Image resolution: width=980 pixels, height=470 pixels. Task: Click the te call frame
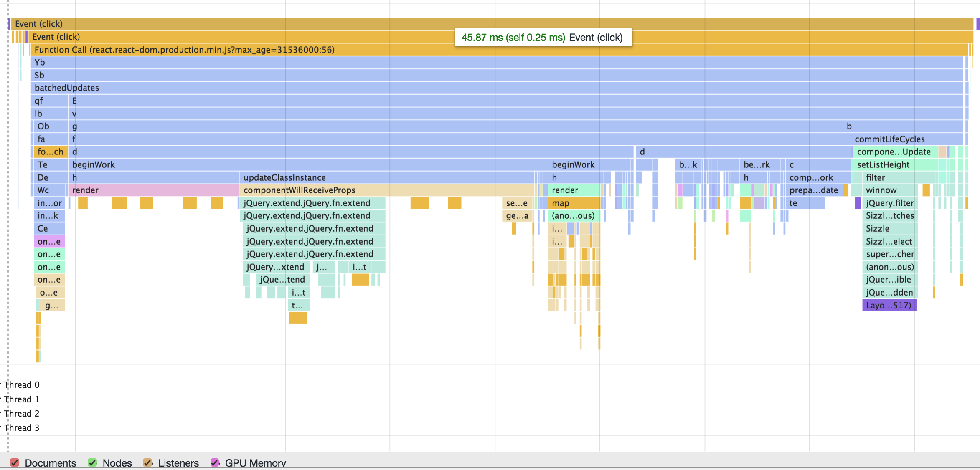pyautogui.click(x=805, y=203)
